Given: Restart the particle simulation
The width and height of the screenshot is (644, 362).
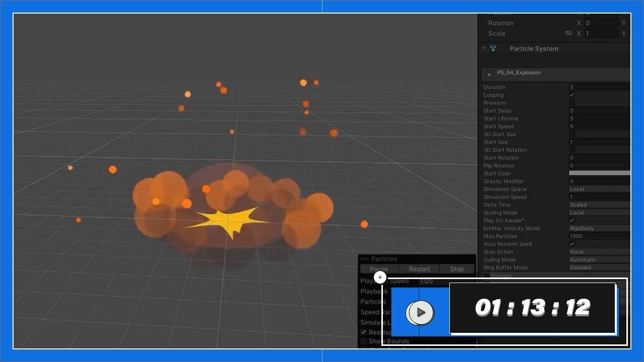Looking at the screenshot, I should (x=420, y=269).
